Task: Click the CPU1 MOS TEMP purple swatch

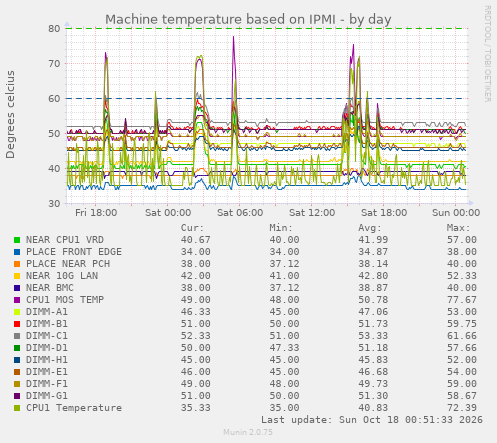Action: point(17,300)
